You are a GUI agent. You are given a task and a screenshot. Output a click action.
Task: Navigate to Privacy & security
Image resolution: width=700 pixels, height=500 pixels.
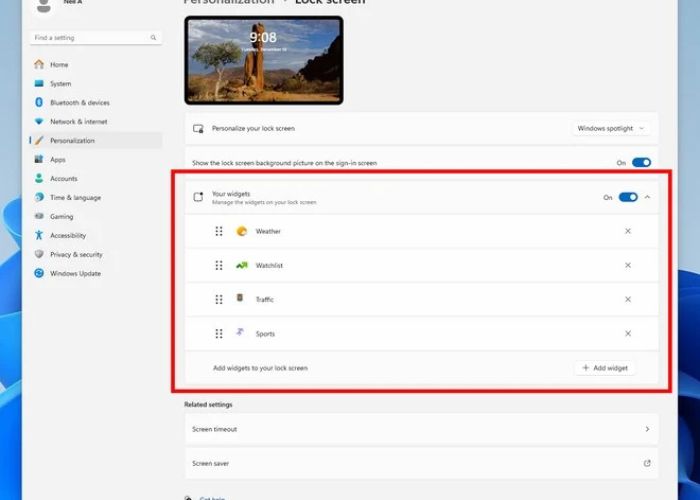coord(76,254)
